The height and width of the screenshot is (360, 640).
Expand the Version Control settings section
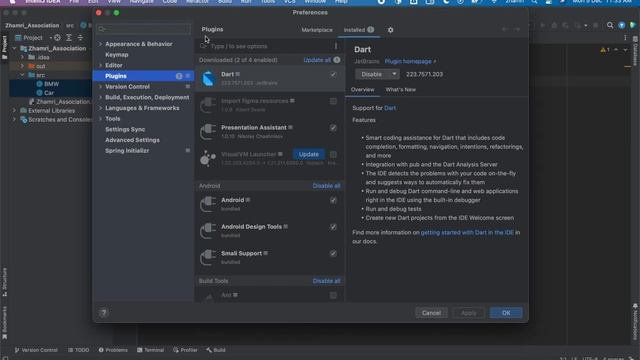tap(100, 87)
